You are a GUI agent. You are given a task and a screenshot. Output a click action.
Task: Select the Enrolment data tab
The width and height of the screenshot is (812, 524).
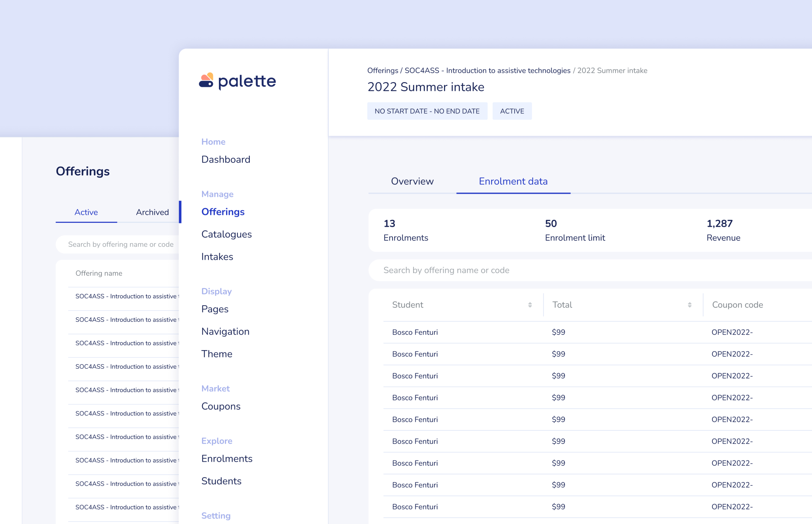coord(513,181)
